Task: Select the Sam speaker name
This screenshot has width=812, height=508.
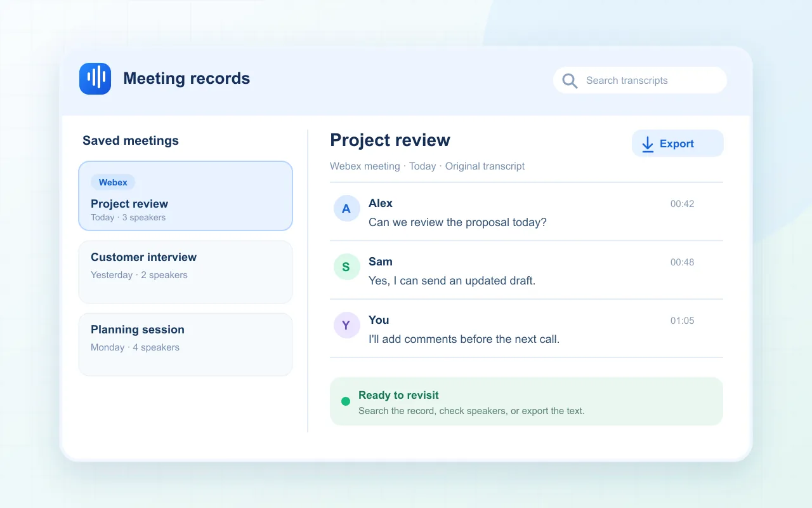Action: pyautogui.click(x=381, y=262)
